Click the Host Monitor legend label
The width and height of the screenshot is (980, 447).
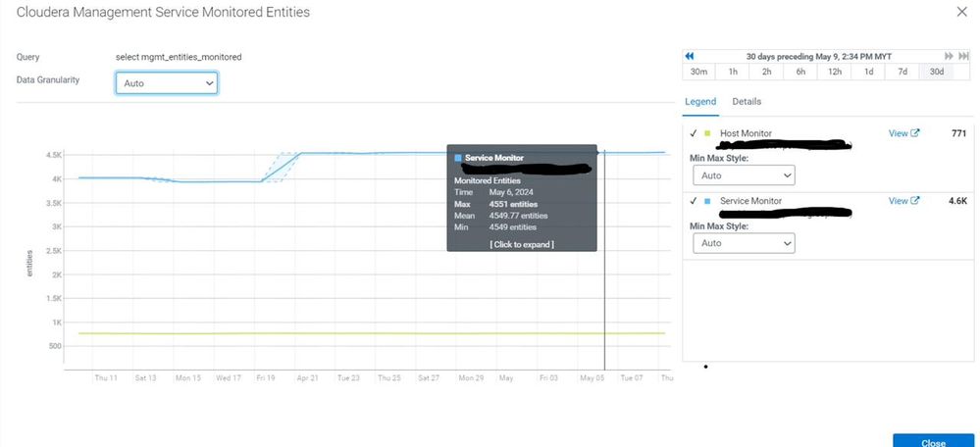click(746, 133)
